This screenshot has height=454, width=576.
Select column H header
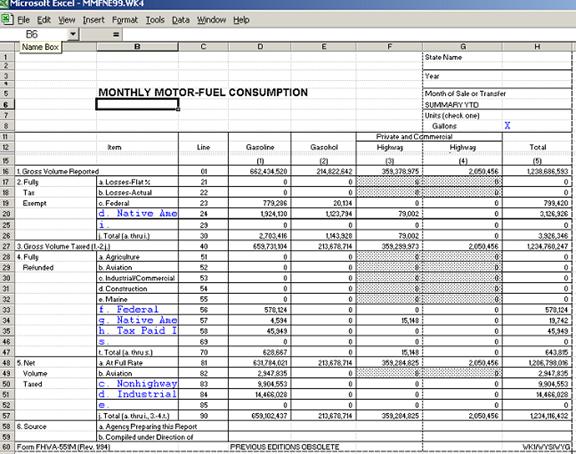537,47
